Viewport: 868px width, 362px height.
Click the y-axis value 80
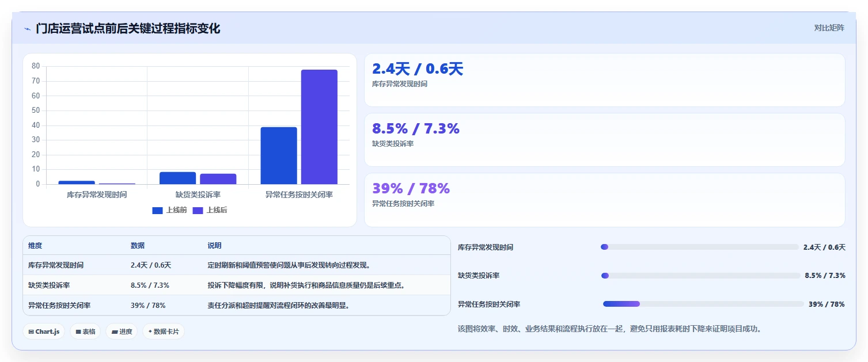(x=36, y=66)
